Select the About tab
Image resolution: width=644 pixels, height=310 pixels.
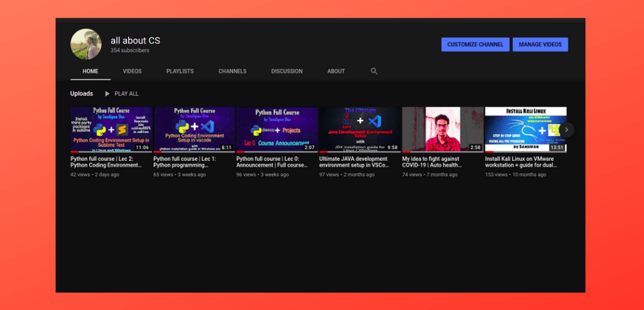tap(336, 71)
